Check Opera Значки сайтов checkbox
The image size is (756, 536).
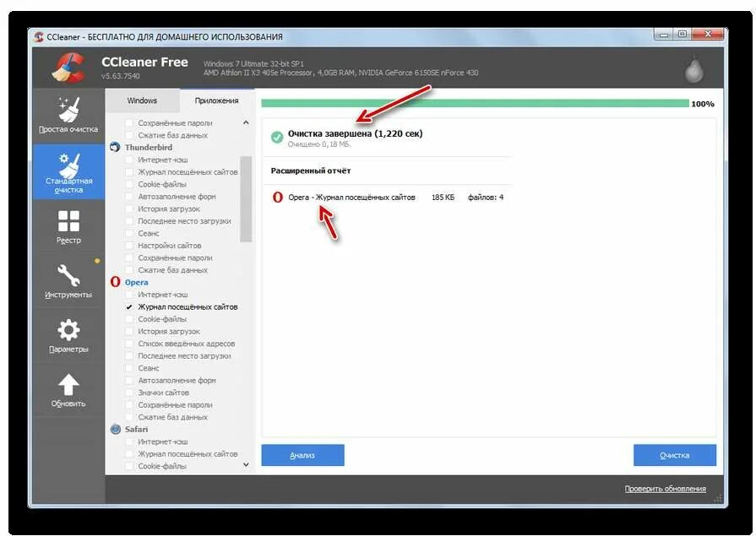(x=128, y=393)
